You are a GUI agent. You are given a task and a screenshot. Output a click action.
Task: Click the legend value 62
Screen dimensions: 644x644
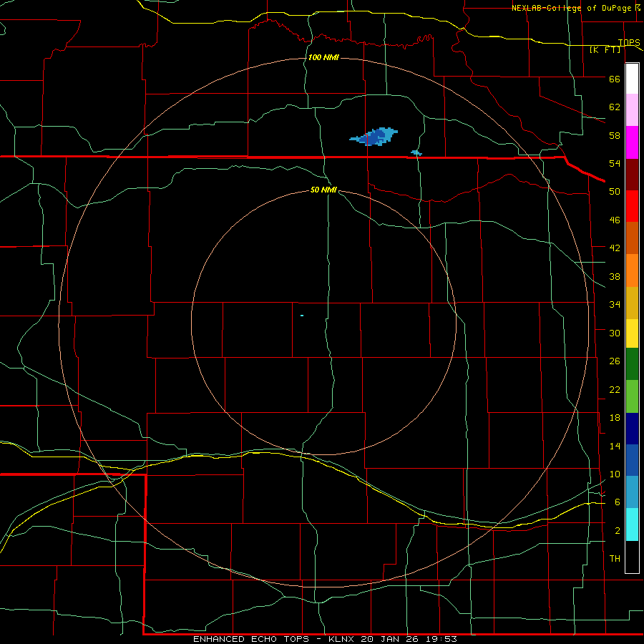(x=615, y=107)
